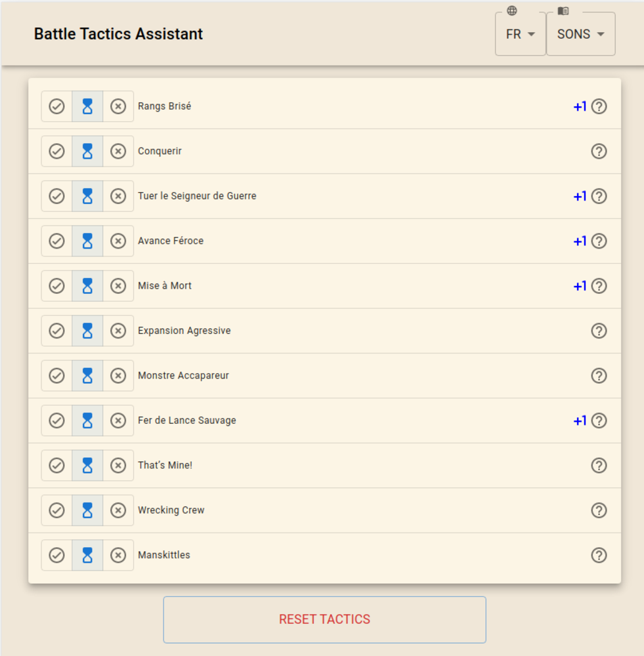644x656 pixels.
Task: Click the globe icon above the FR selector
Action: pyautogui.click(x=511, y=10)
